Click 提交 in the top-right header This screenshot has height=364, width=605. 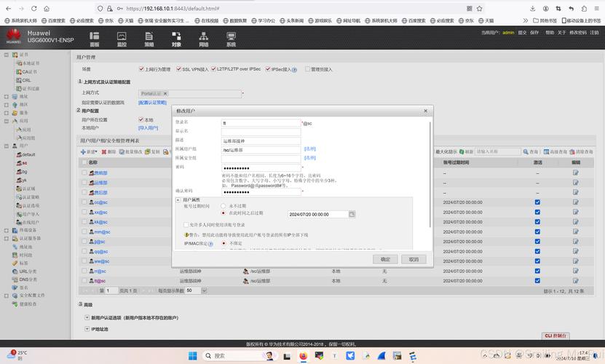(x=522, y=33)
